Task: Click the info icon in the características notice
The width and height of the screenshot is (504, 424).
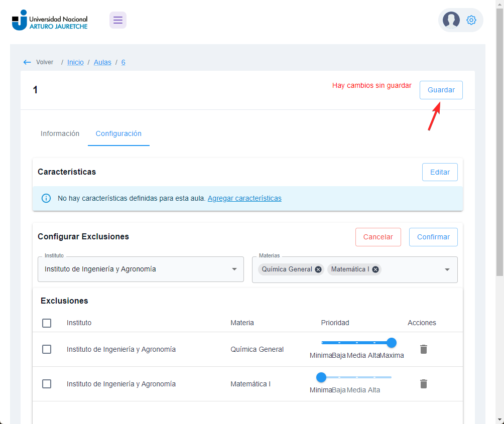Action: coord(46,198)
